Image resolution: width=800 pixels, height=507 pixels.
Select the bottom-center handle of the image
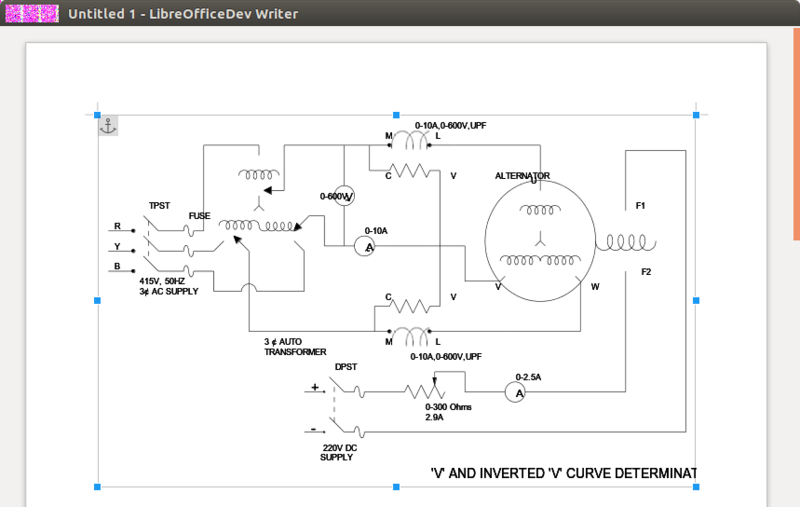click(x=396, y=487)
